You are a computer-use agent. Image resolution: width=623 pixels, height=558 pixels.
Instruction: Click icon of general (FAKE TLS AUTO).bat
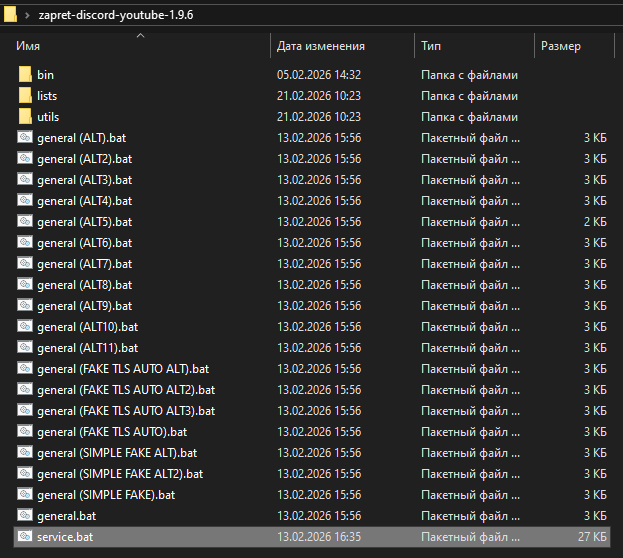25,432
